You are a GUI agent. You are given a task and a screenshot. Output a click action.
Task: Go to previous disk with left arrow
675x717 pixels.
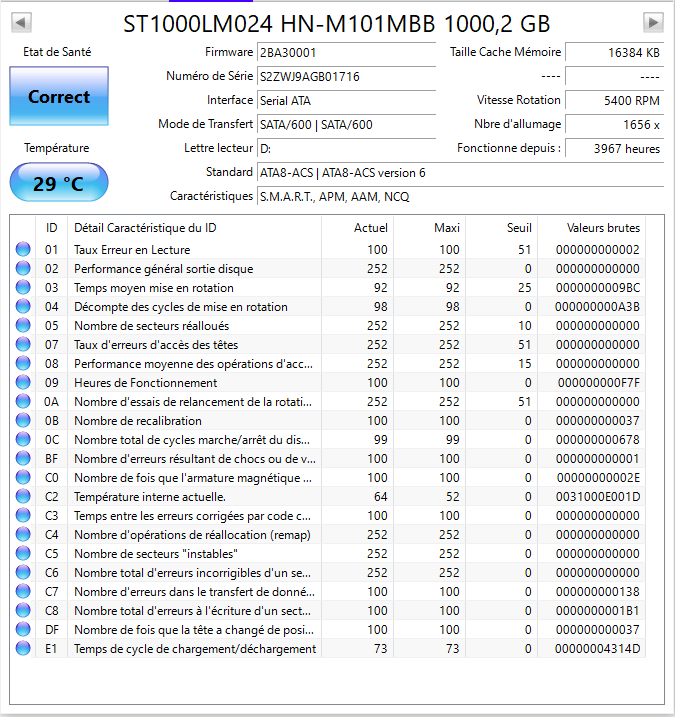click(21, 22)
